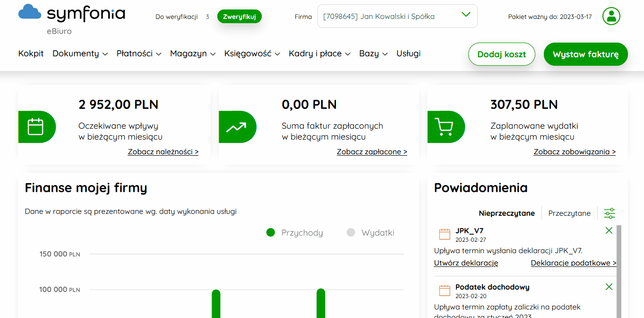Expand the Dokumenty menu
644x318 pixels.
80,53
